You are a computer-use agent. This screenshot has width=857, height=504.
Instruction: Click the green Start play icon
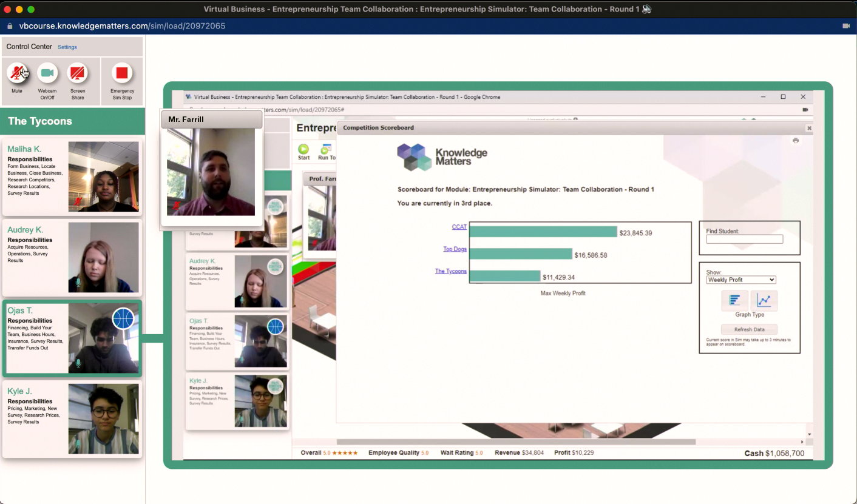click(x=303, y=149)
